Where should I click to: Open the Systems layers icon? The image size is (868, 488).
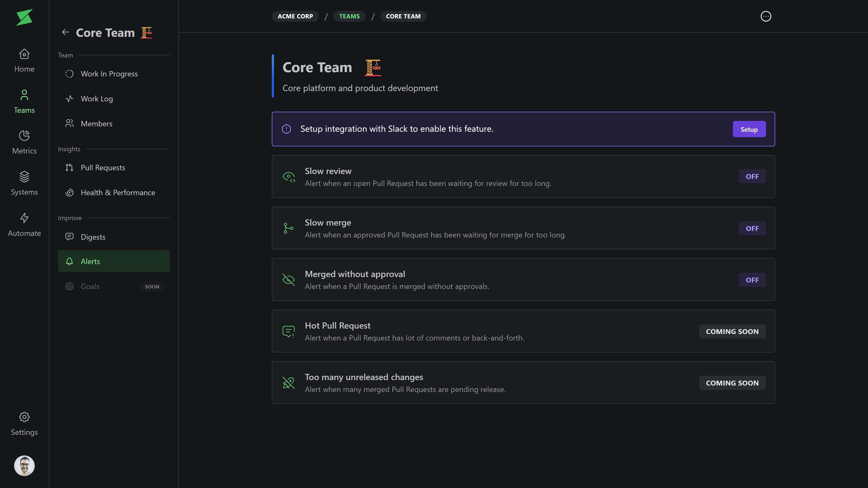coord(24,177)
